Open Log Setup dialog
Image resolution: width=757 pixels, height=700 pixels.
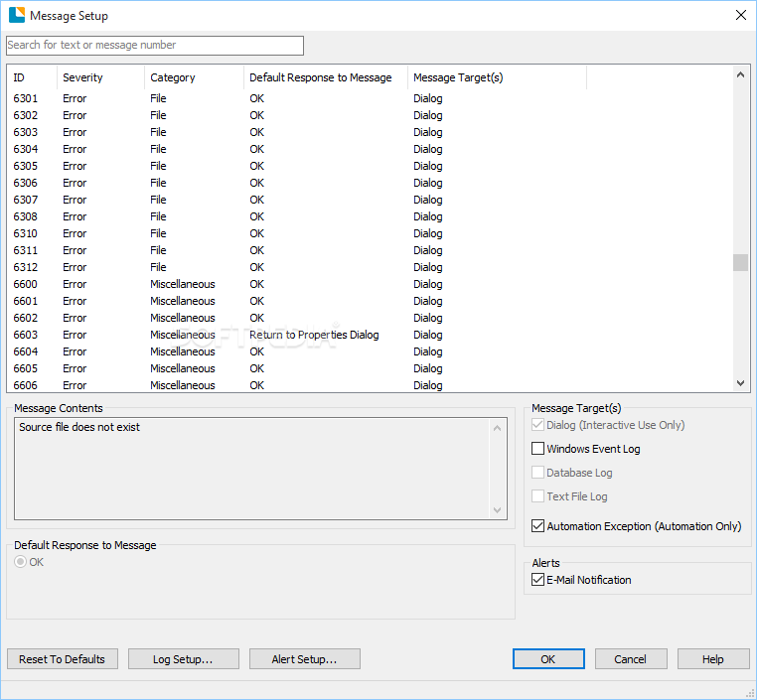click(x=184, y=659)
